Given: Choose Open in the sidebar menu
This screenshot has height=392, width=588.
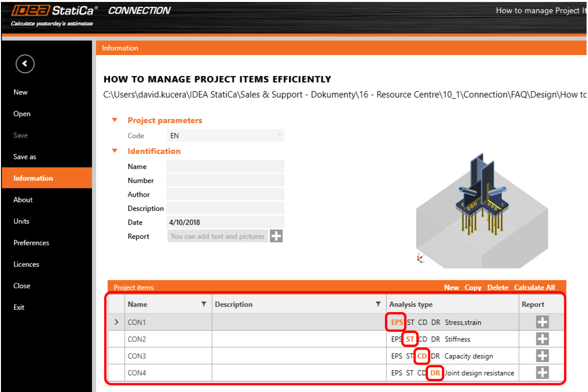Looking at the screenshot, I should (22, 113).
